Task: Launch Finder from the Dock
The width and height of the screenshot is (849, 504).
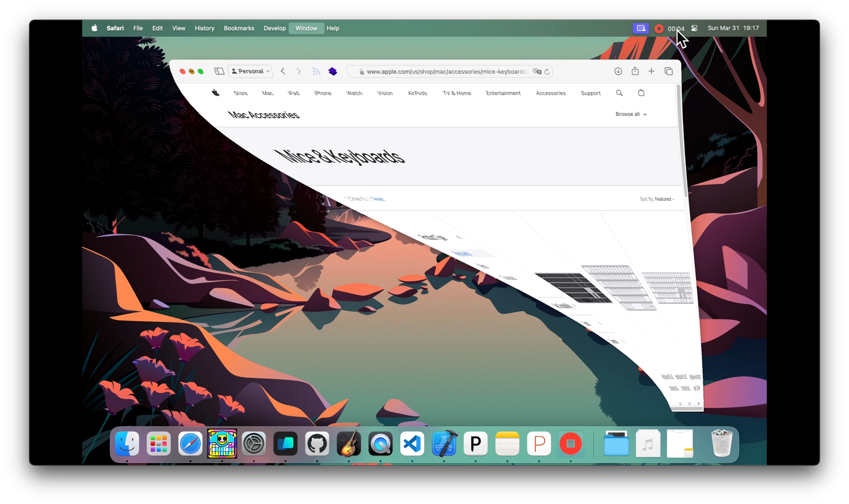Action: pyautogui.click(x=127, y=443)
